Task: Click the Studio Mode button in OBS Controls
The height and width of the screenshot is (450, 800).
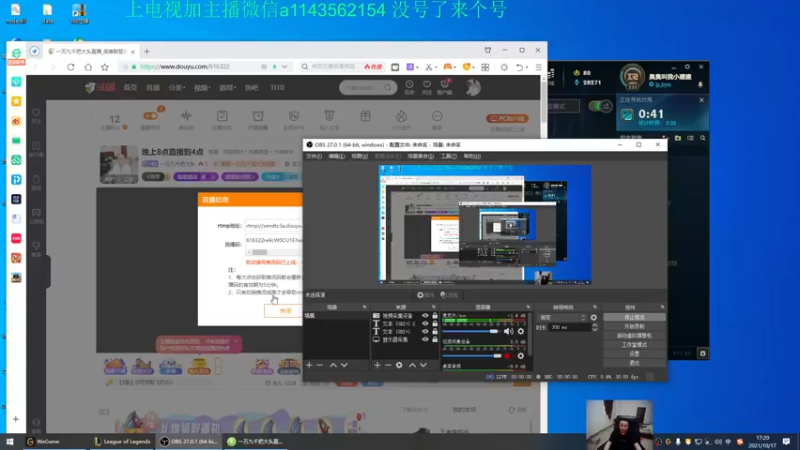Action: click(x=634, y=345)
